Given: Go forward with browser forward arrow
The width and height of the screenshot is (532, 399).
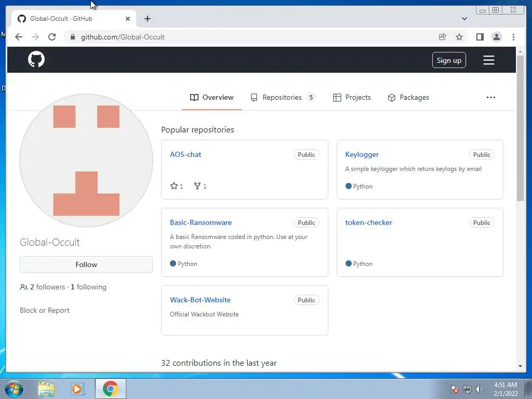Looking at the screenshot, I should coord(35,37).
